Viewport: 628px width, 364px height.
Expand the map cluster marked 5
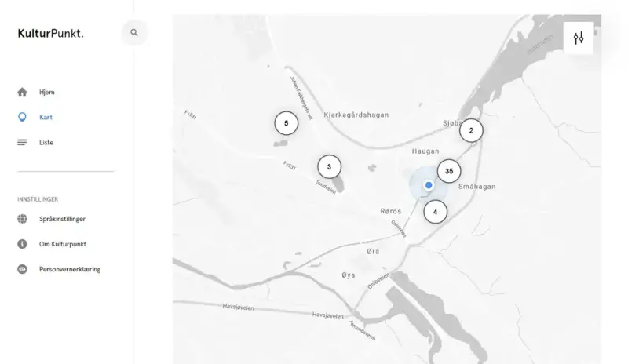coord(287,124)
